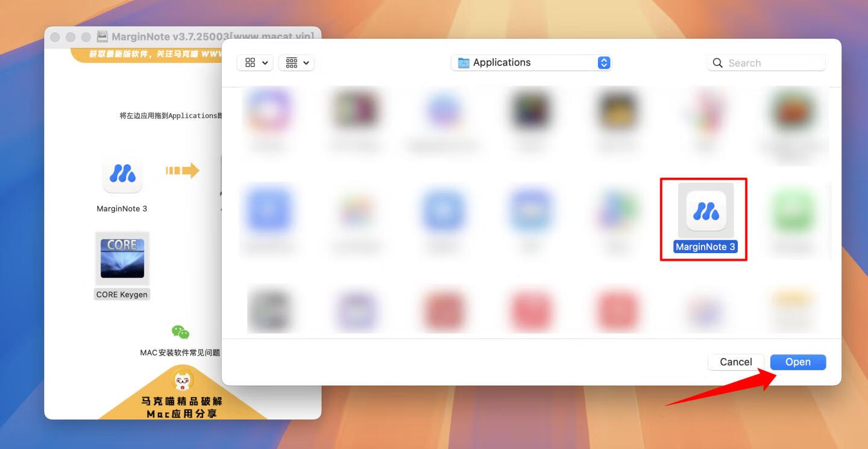Select the CORE Keygen icon
Screen dimensions: 868x449
(x=122, y=258)
